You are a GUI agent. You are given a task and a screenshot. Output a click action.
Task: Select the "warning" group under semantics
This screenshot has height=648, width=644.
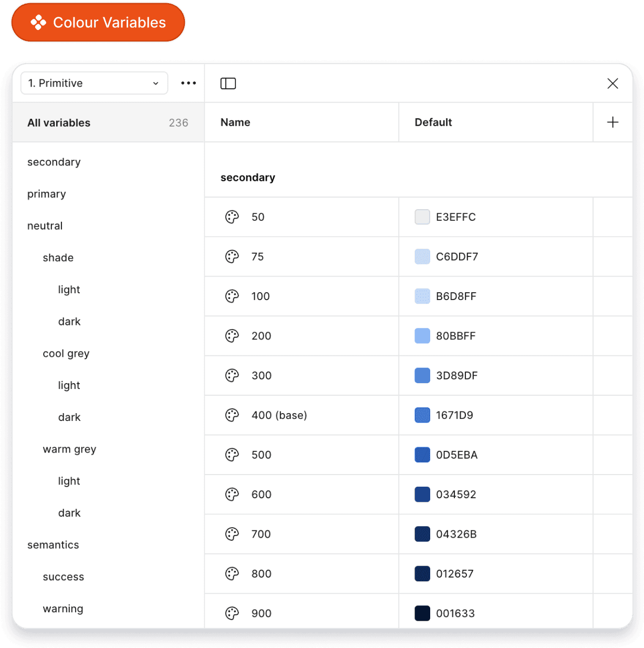point(63,608)
